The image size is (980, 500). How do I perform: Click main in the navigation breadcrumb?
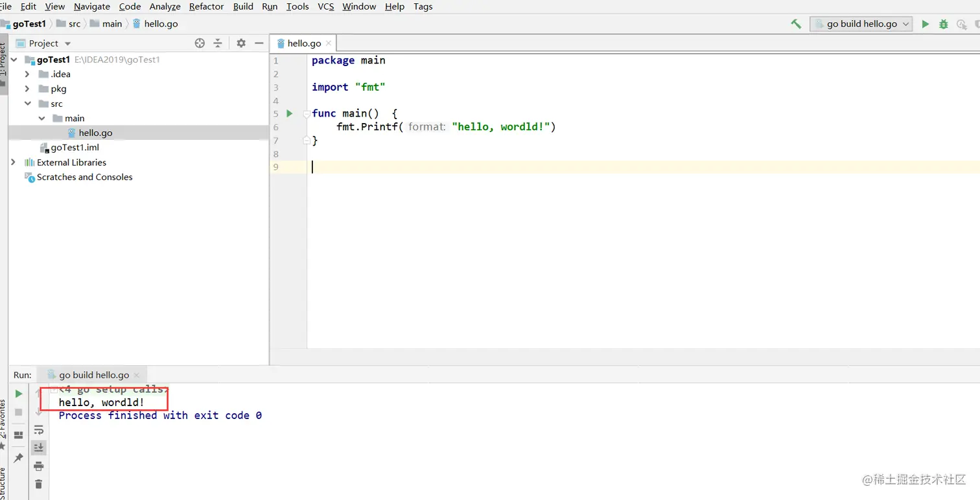pos(112,24)
